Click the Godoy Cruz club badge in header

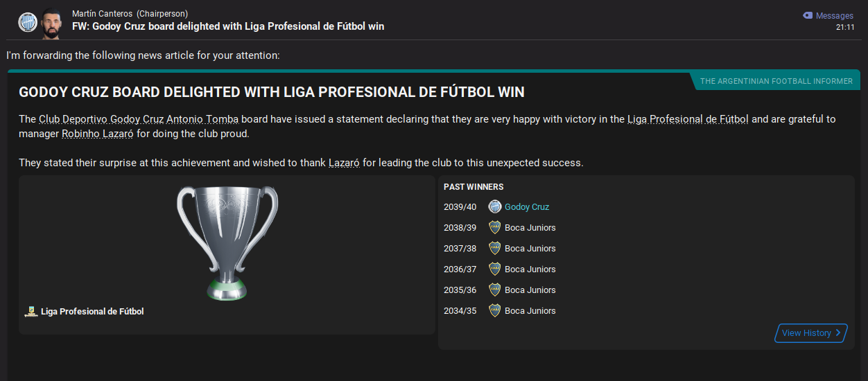tap(28, 21)
